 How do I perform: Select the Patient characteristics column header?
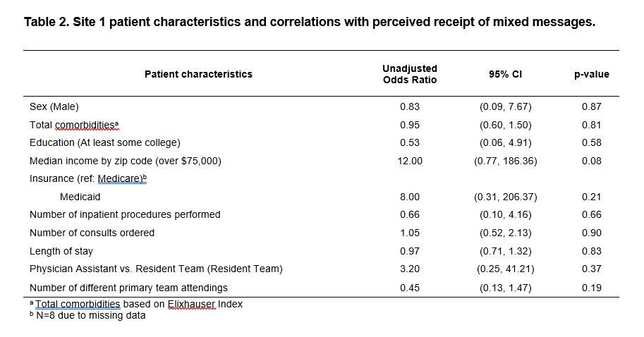[198, 74]
